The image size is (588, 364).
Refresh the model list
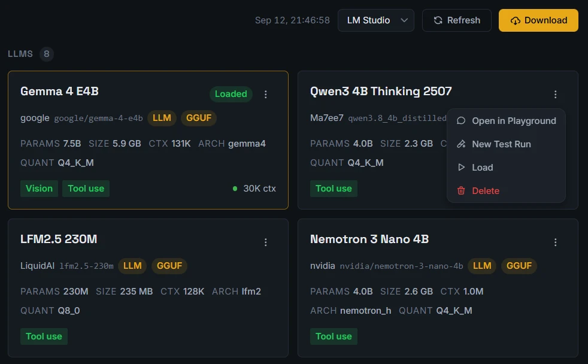pos(456,20)
